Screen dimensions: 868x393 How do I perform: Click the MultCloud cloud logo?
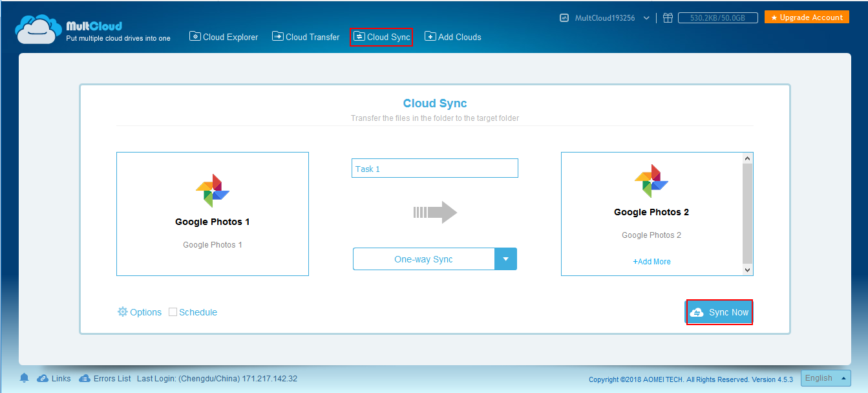(38, 30)
